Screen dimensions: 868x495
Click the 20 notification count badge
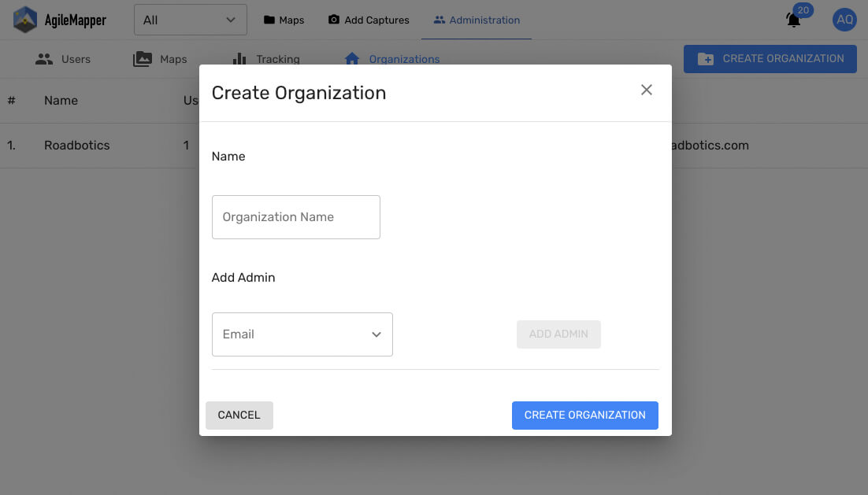(x=803, y=10)
